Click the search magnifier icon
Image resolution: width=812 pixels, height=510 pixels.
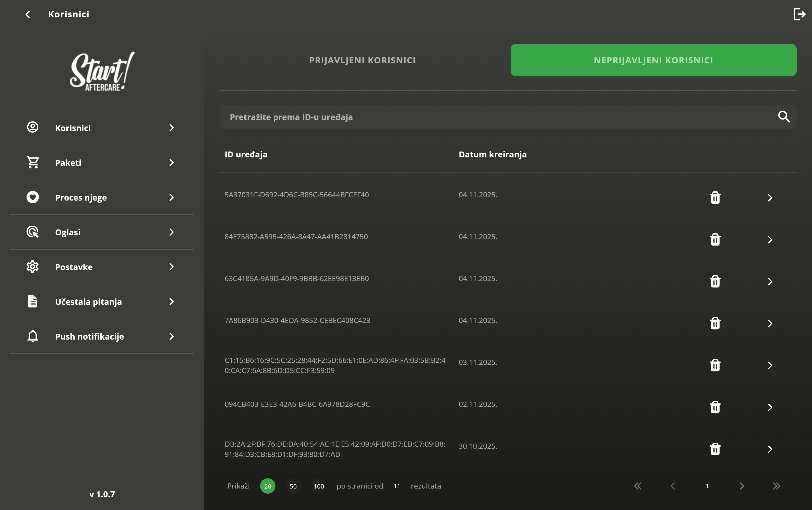tap(784, 117)
